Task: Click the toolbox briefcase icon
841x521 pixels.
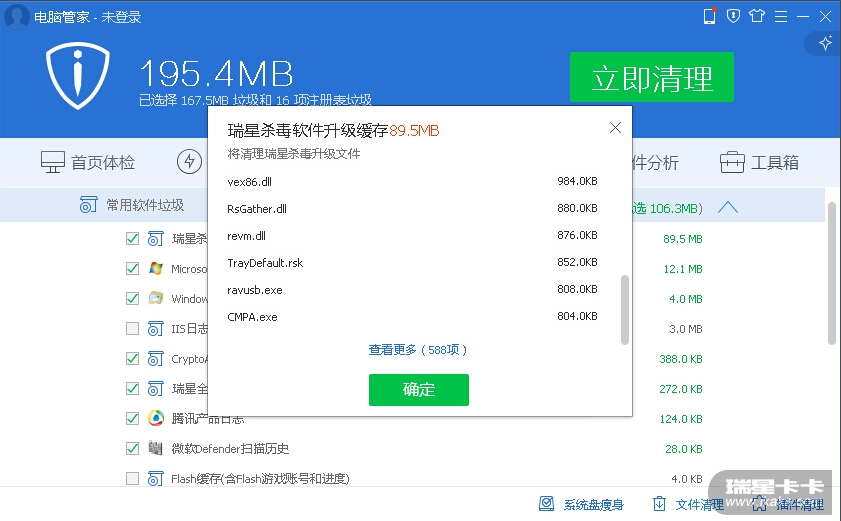Action: 732,162
